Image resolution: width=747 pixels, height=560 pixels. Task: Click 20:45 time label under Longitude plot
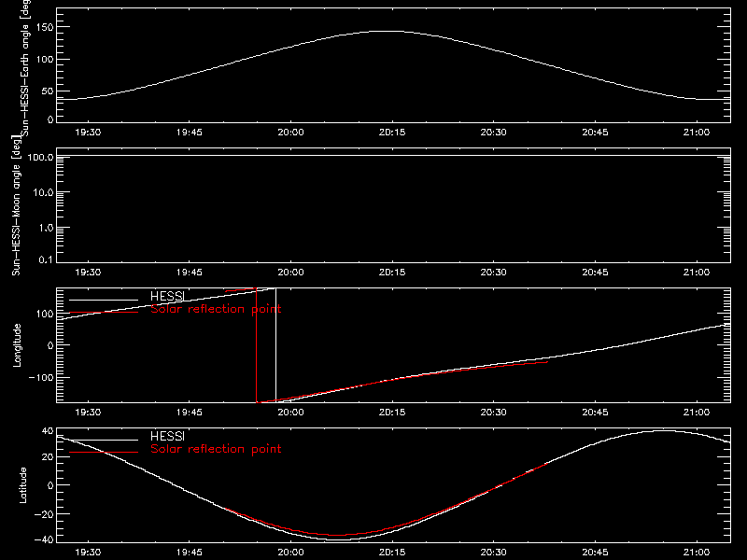[595, 413]
